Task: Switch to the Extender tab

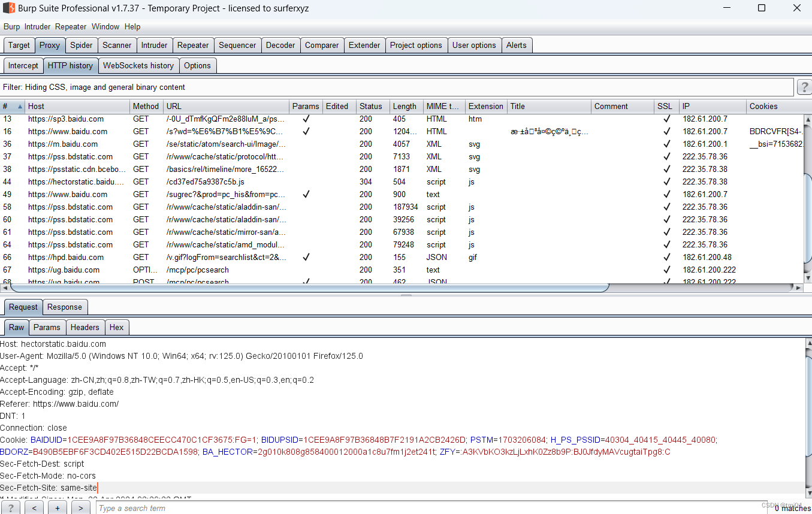Action: (364, 45)
